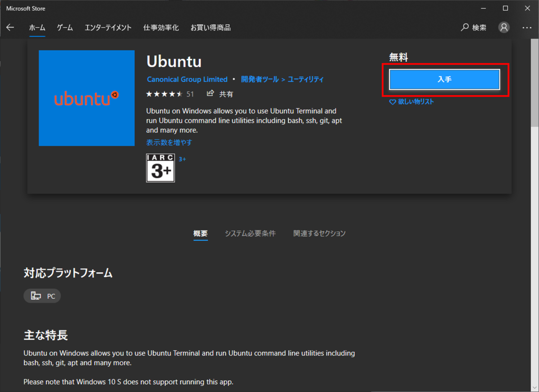This screenshot has height=392, width=539.
Task: Click the fifth star in the rating row
Action: point(179,94)
